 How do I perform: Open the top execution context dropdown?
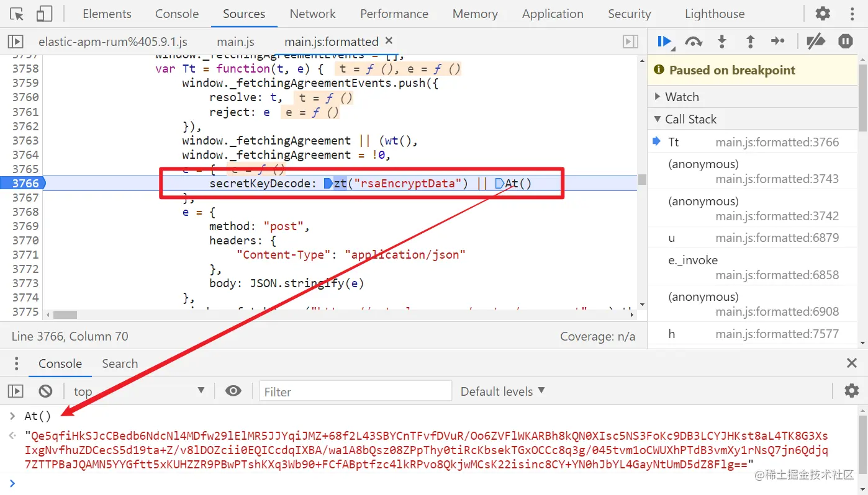139,391
